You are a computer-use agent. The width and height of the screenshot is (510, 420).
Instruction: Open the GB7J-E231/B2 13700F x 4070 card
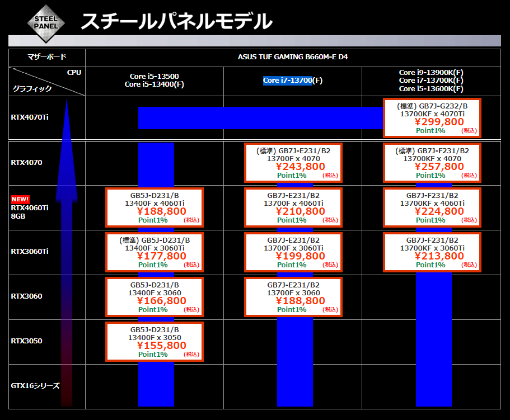[x=293, y=163]
